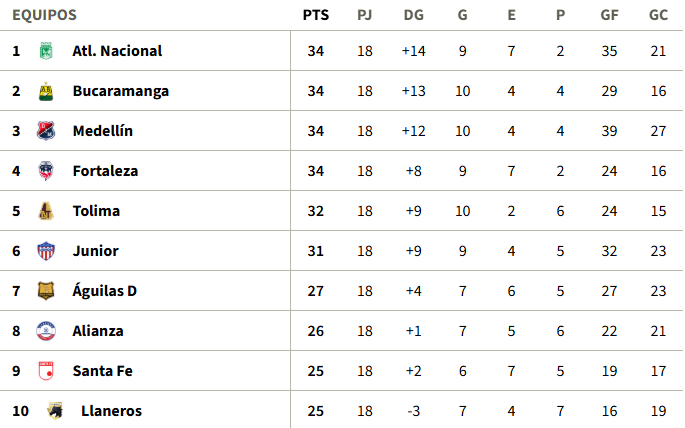Click the Bucaramanga team crest
Viewport: 685px width, 428px height.
(x=45, y=91)
